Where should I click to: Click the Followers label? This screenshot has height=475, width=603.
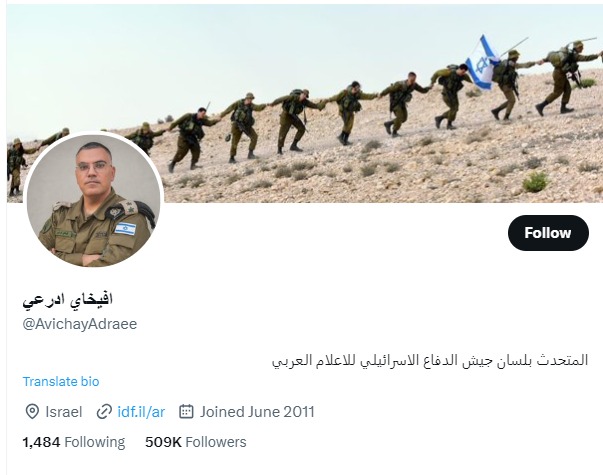pyautogui.click(x=216, y=442)
